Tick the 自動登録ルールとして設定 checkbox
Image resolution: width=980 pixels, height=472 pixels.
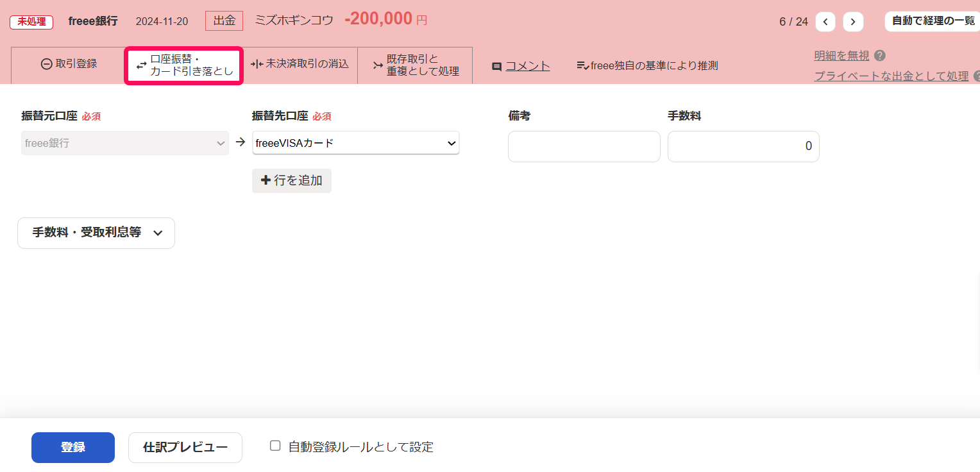tap(275, 446)
